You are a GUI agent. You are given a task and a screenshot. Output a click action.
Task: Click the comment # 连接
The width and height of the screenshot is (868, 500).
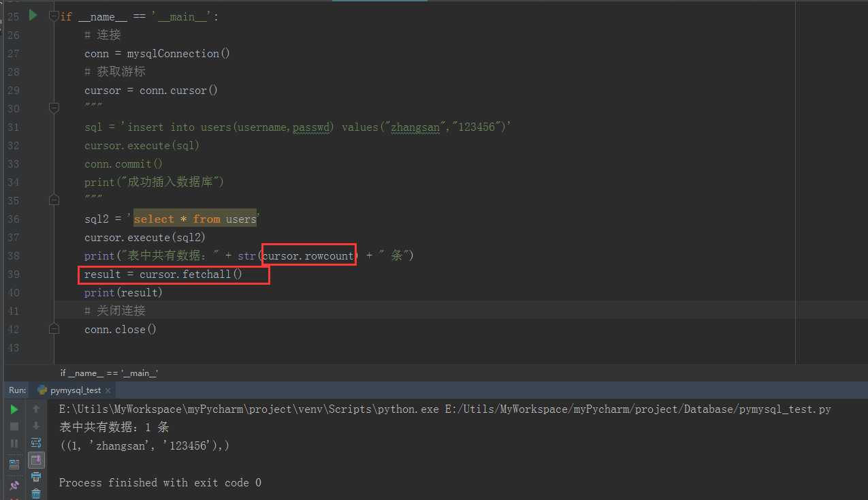pyautogui.click(x=103, y=35)
